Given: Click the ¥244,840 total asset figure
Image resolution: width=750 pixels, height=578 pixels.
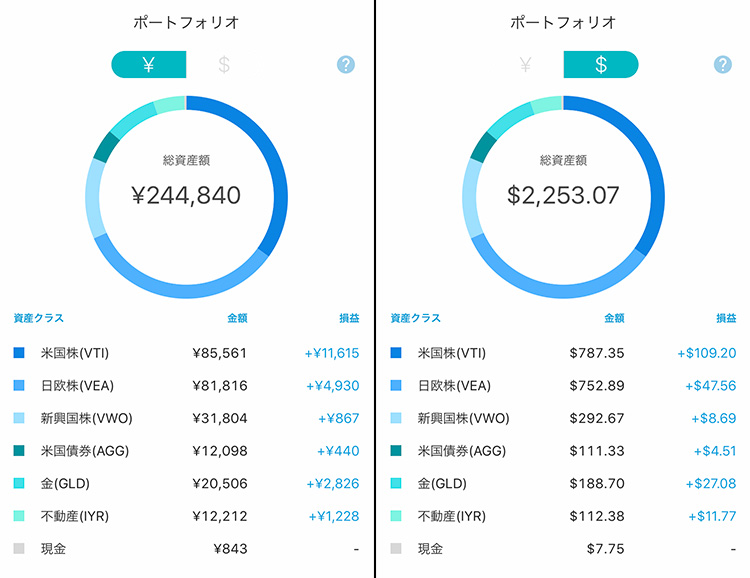Looking at the screenshot, I should pyautogui.click(x=186, y=195).
